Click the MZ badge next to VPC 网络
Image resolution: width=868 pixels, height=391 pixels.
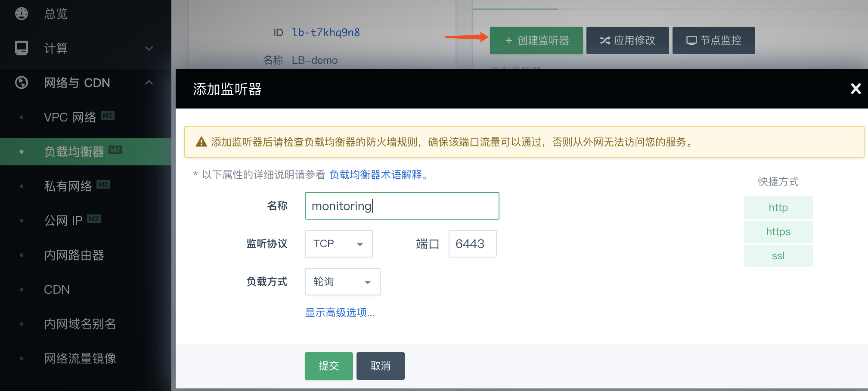pos(108,115)
